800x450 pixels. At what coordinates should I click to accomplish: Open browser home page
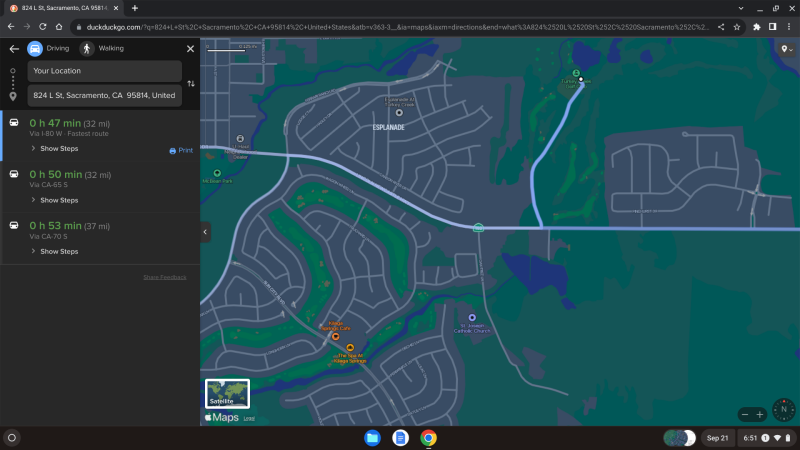point(59,27)
